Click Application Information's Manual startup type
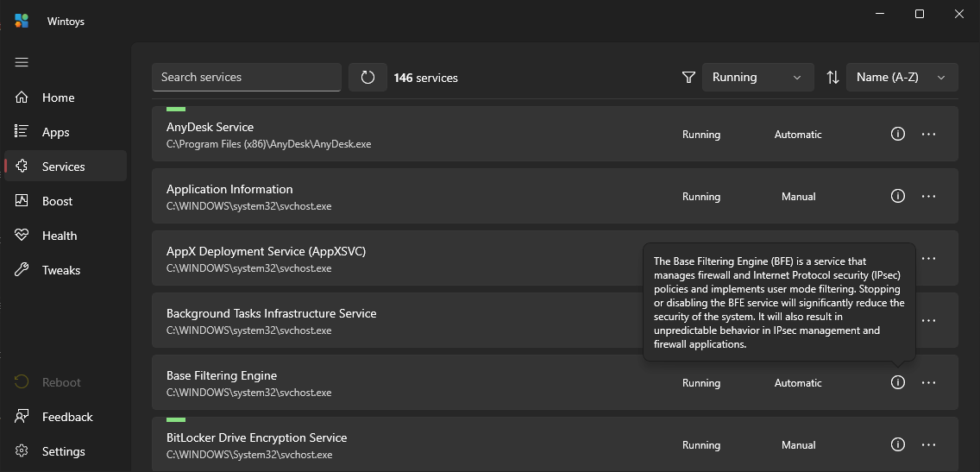This screenshot has width=980, height=472. pos(798,196)
